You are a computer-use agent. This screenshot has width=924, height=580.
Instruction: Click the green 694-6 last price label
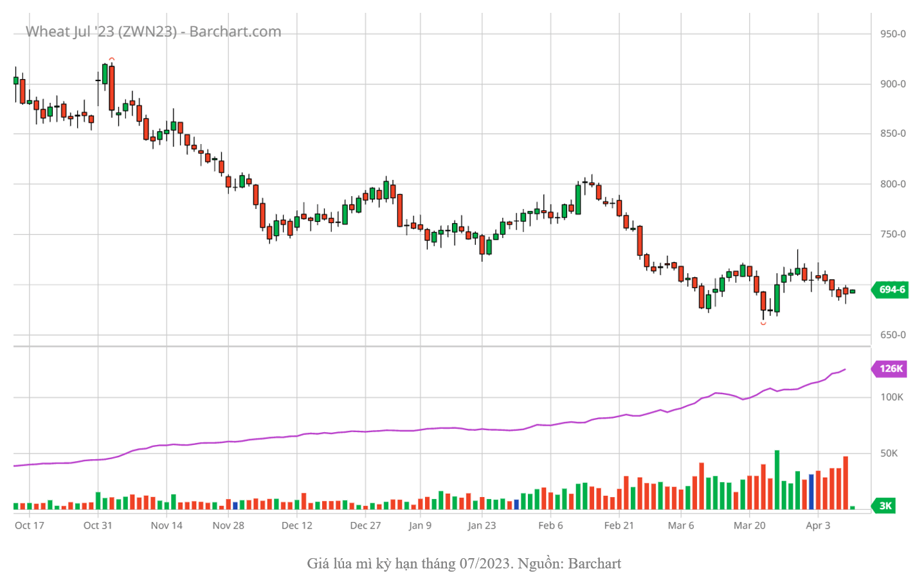tap(890, 290)
